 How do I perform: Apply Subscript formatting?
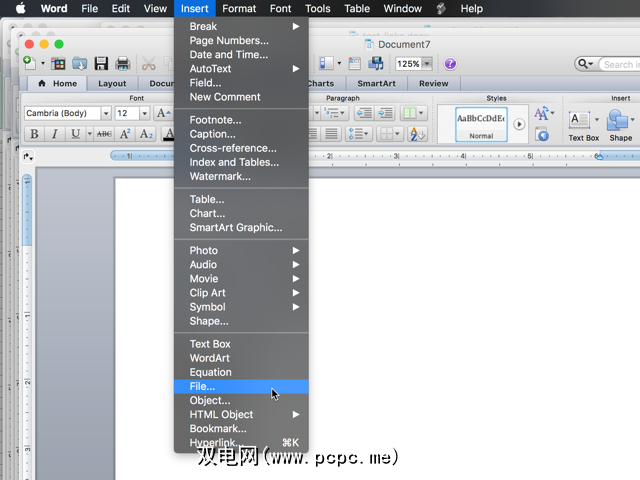pos(146,133)
